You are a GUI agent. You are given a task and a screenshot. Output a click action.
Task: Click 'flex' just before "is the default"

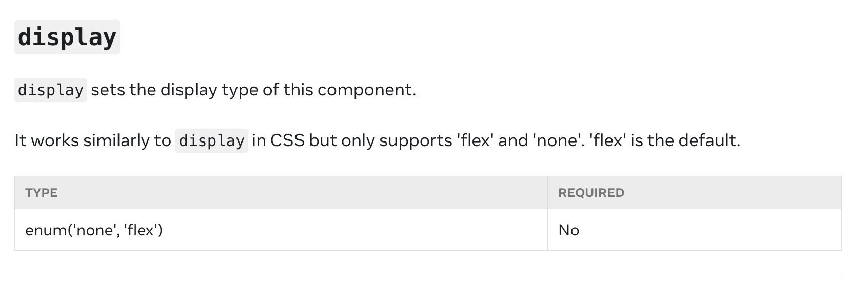pos(608,140)
